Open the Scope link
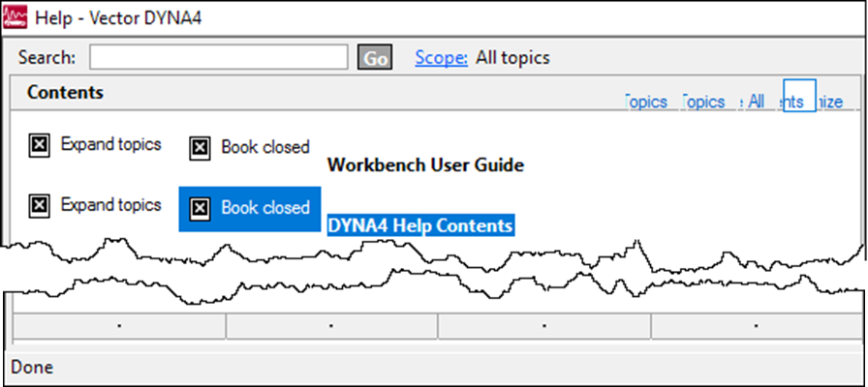The height and width of the screenshot is (387, 868). tap(441, 58)
